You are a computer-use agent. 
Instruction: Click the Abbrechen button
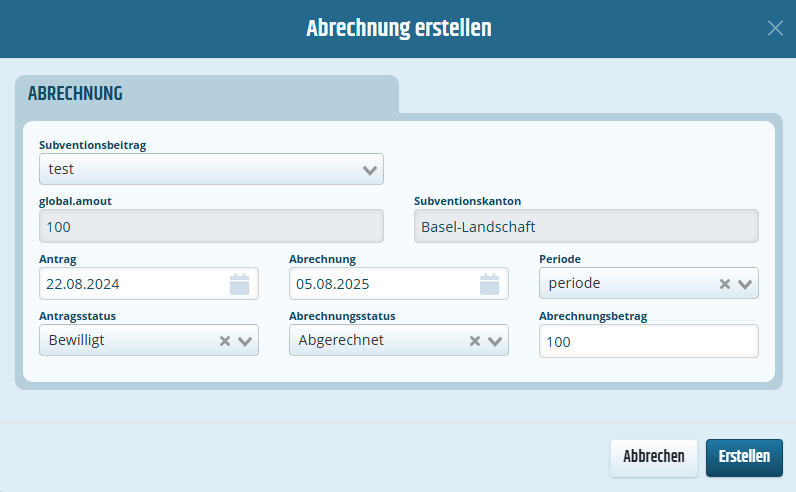pos(654,458)
